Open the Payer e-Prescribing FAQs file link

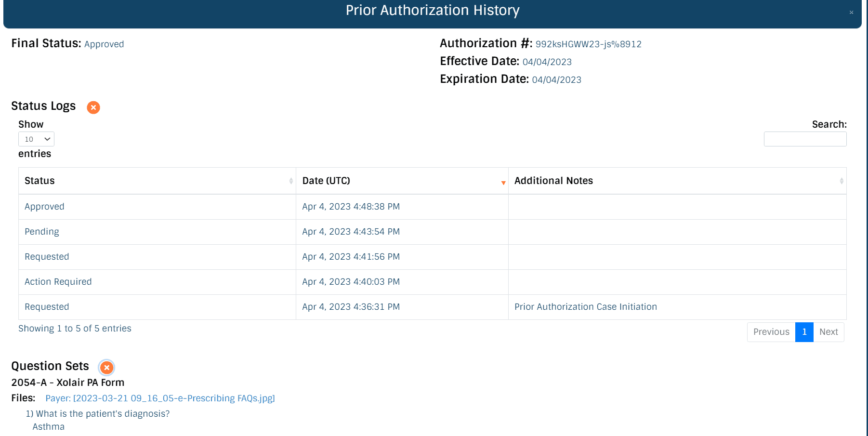coord(160,398)
